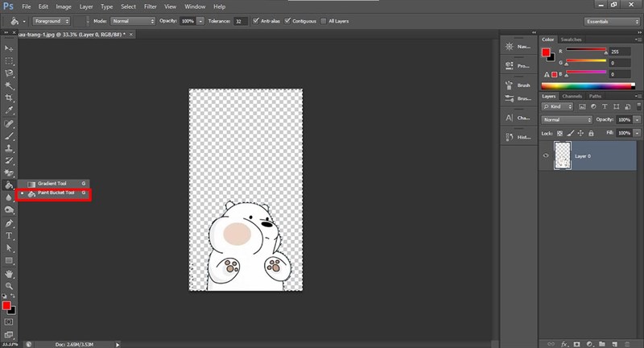Image resolution: width=644 pixels, height=348 pixels.
Task: Select the Crop tool
Action: pos(9,97)
